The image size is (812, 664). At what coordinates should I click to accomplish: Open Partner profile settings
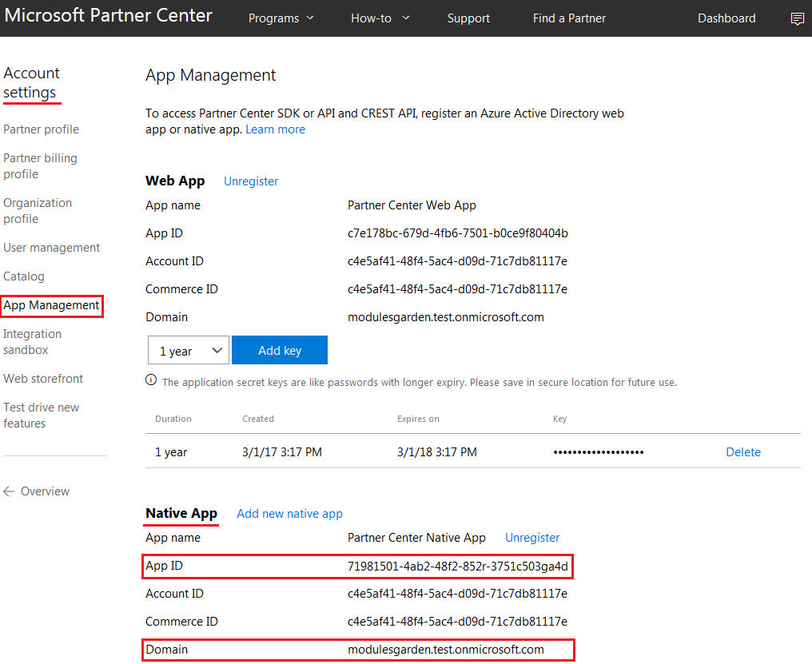(41, 129)
